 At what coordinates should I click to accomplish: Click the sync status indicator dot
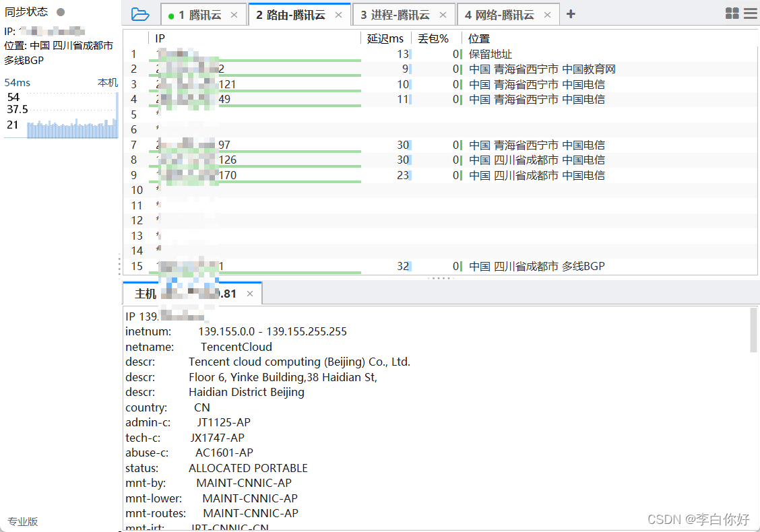pos(61,11)
